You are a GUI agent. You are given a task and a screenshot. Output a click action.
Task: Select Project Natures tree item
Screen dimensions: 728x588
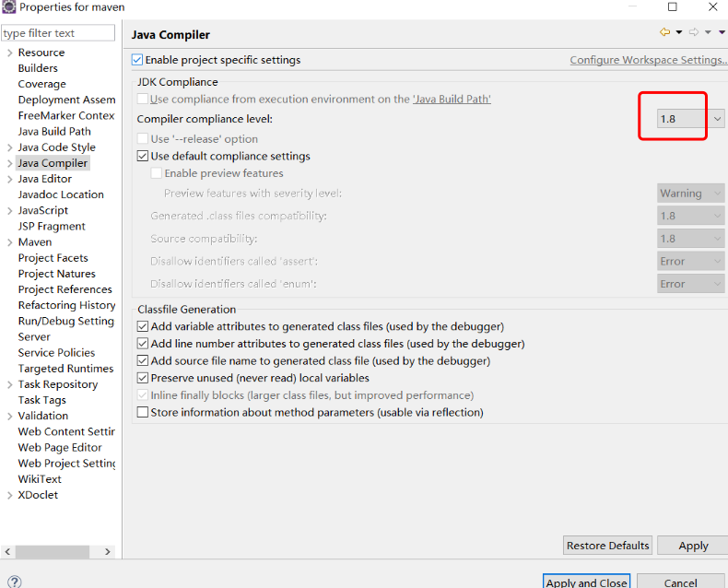[x=56, y=274]
